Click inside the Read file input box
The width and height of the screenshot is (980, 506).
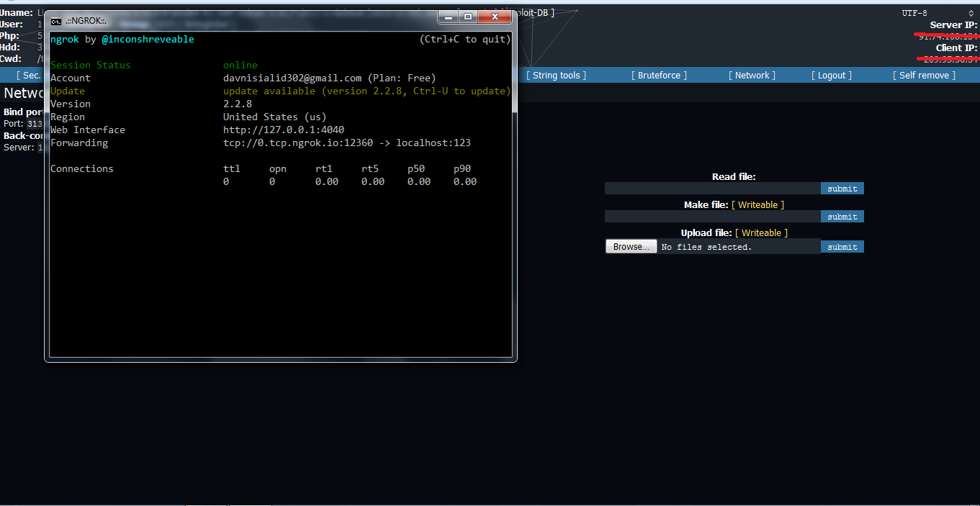coord(711,188)
